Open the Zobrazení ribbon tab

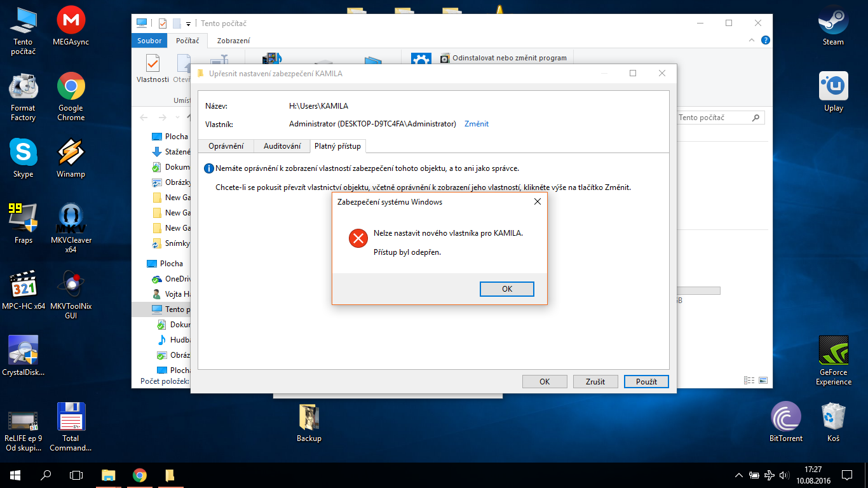point(233,41)
